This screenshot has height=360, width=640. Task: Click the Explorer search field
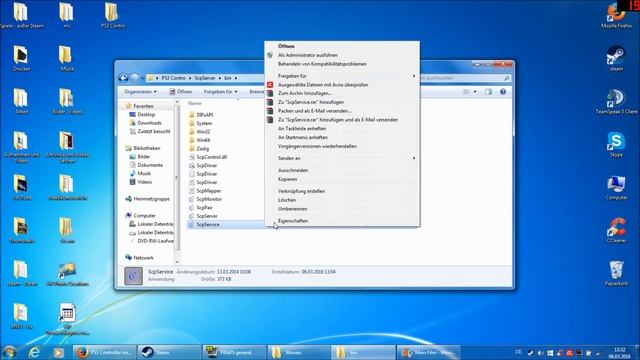pos(464,78)
